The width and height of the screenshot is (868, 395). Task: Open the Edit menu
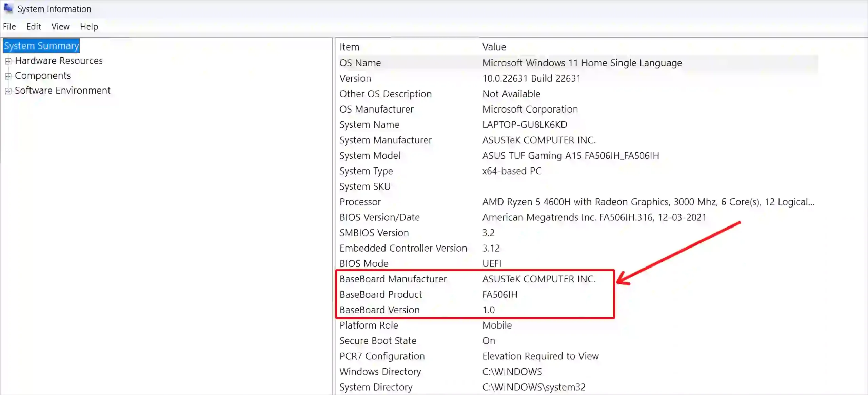point(34,27)
